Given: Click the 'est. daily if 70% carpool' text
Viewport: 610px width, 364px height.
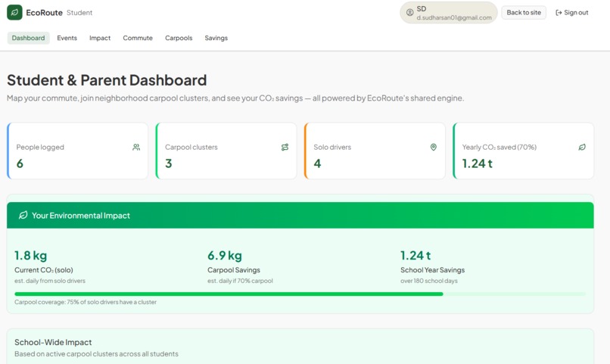Looking at the screenshot, I should pyautogui.click(x=240, y=281).
